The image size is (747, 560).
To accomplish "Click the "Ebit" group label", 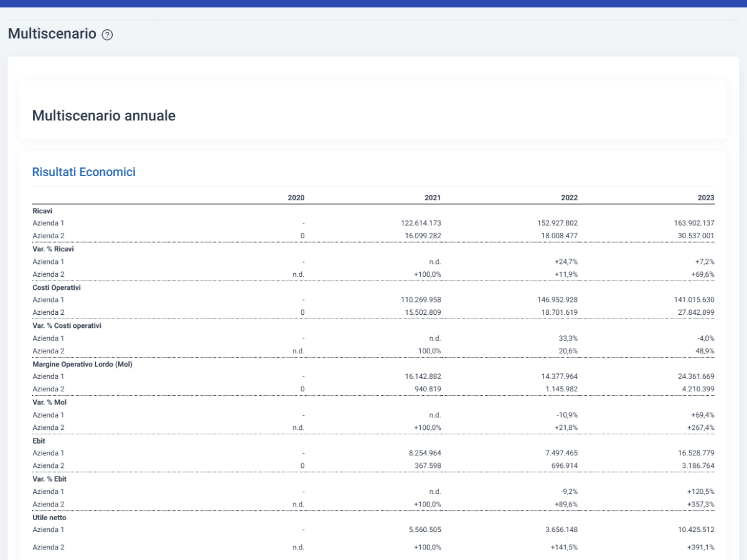I will click(39, 441).
